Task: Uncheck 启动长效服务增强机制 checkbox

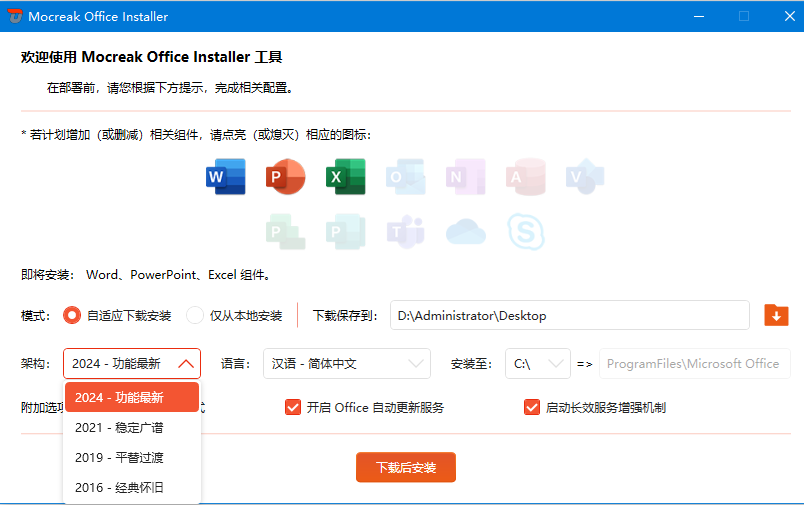Action: 532,408
